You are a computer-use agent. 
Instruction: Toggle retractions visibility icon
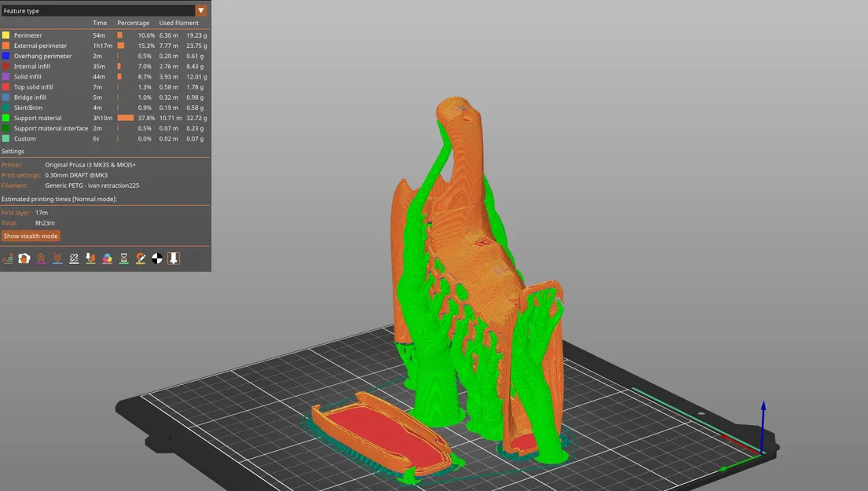point(41,258)
